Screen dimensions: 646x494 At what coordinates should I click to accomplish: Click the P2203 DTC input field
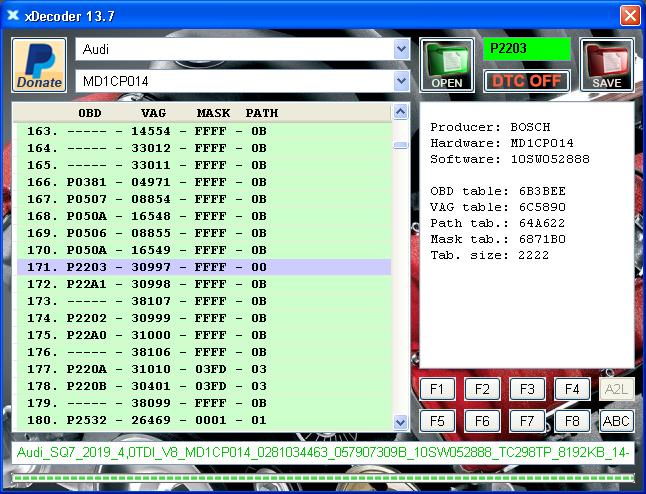click(x=526, y=49)
